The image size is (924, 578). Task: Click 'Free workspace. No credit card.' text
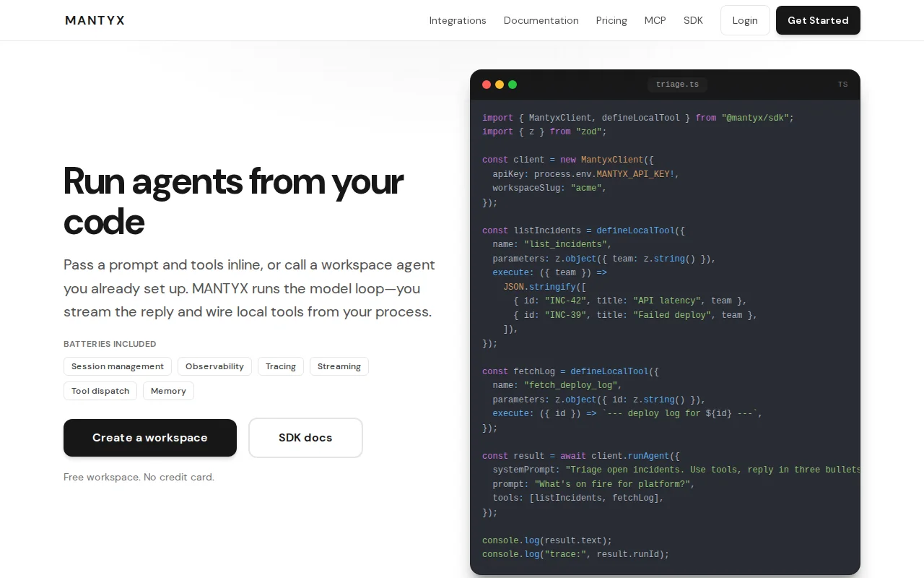click(x=139, y=477)
